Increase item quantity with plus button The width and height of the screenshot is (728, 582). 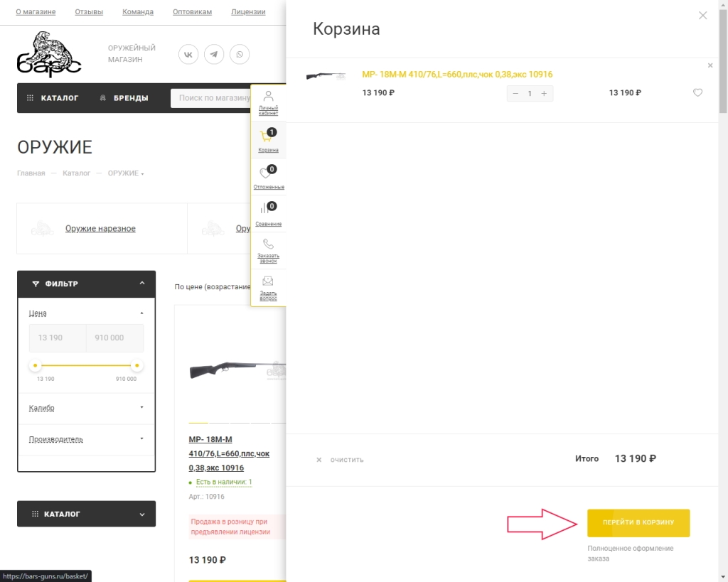click(544, 94)
